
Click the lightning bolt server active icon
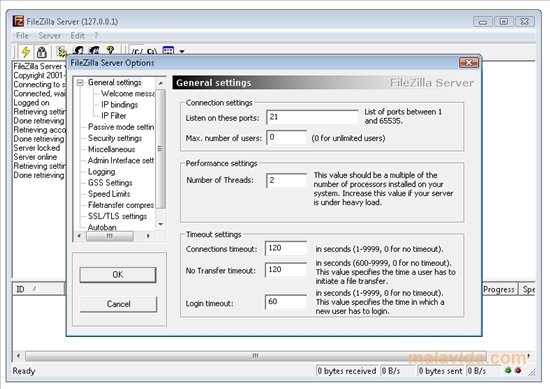coord(26,52)
